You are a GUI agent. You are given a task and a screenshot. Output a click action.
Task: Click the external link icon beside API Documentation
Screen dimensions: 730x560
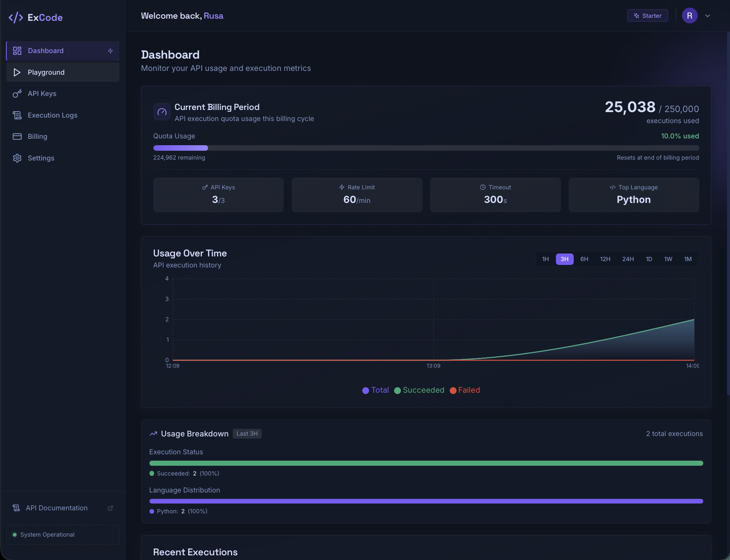pyautogui.click(x=110, y=508)
